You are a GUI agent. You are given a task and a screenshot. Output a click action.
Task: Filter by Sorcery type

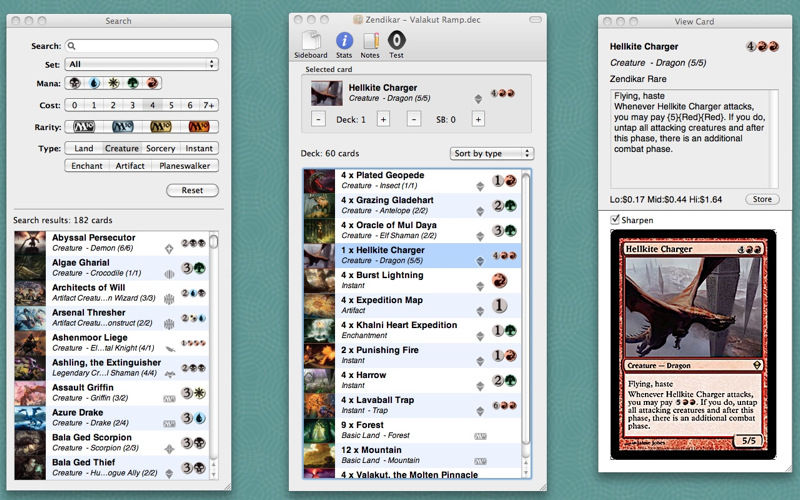160,148
